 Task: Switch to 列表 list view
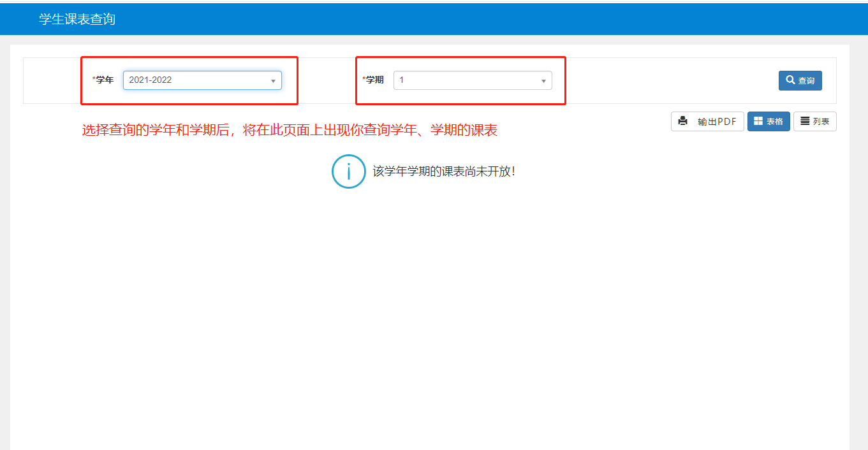pos(814,122)
